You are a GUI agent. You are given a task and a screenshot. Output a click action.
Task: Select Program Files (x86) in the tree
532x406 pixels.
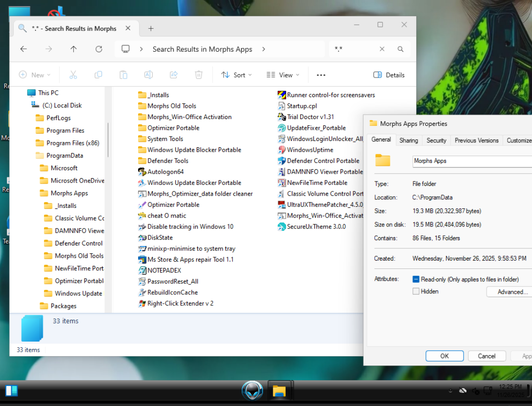pyautogui.click(x=73, y=143)
